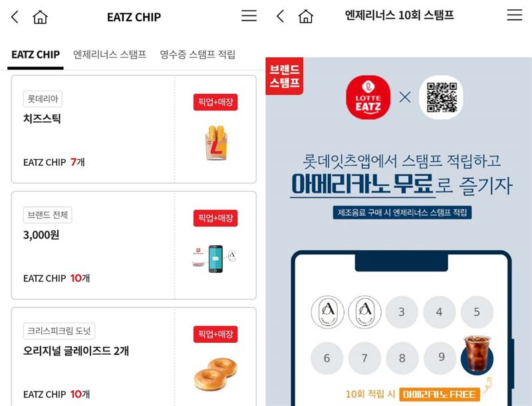Screen dimensions: 532x406
Task: Open hamburger menu on 엔제리너스 스탬프 screen
Action: 515,15
